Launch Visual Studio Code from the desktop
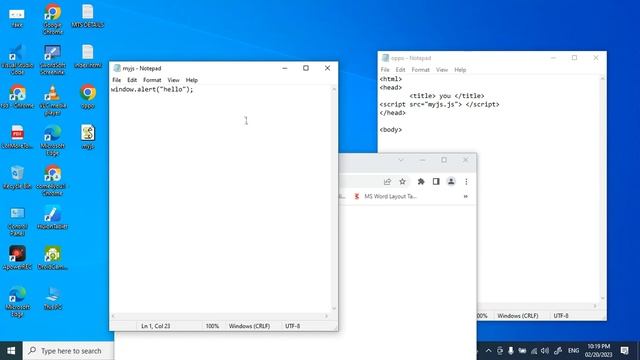The height and width of the screenshot is (360, 640). point(17,60)
